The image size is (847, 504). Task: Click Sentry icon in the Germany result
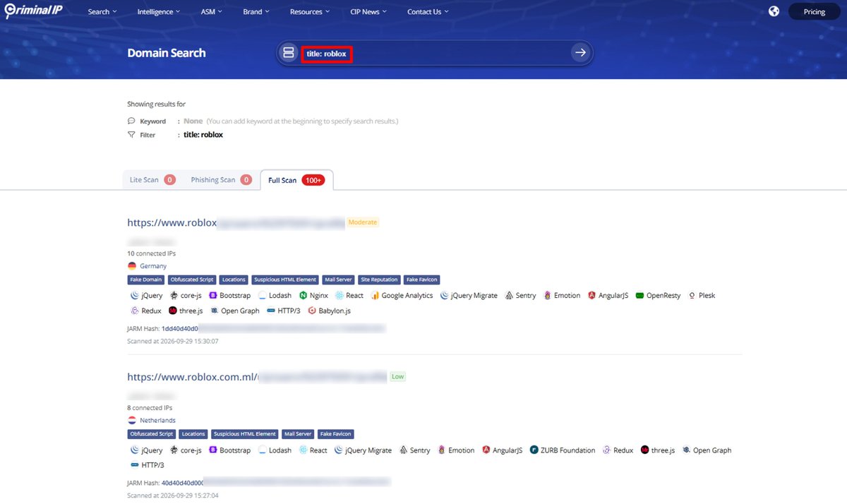tap(509, 296)
